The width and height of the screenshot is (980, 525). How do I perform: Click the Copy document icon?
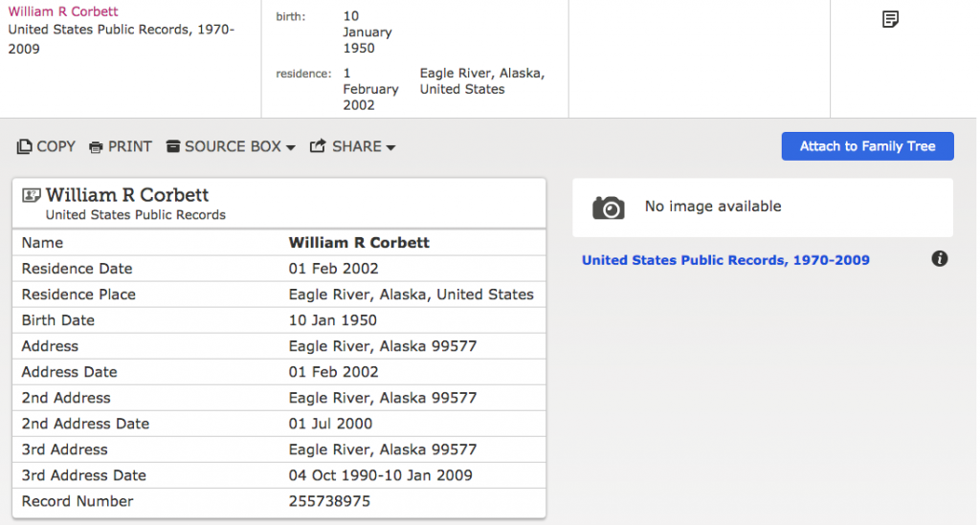pos(24,146)
